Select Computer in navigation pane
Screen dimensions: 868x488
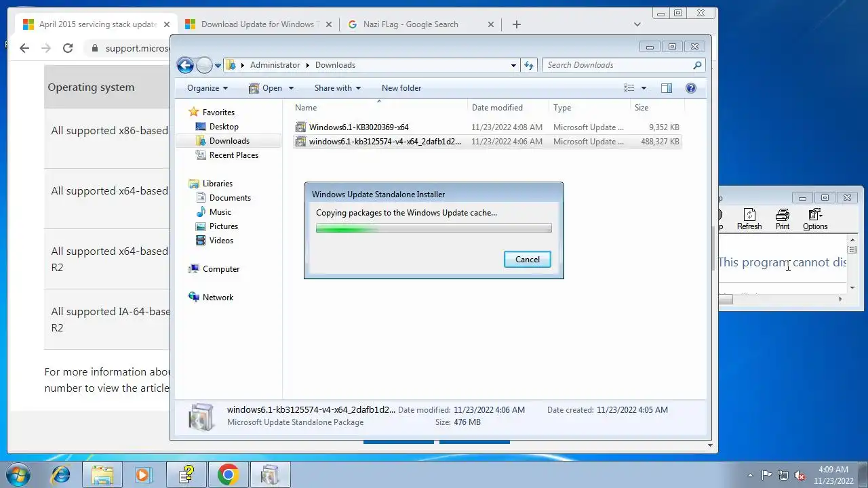[221, 269]
